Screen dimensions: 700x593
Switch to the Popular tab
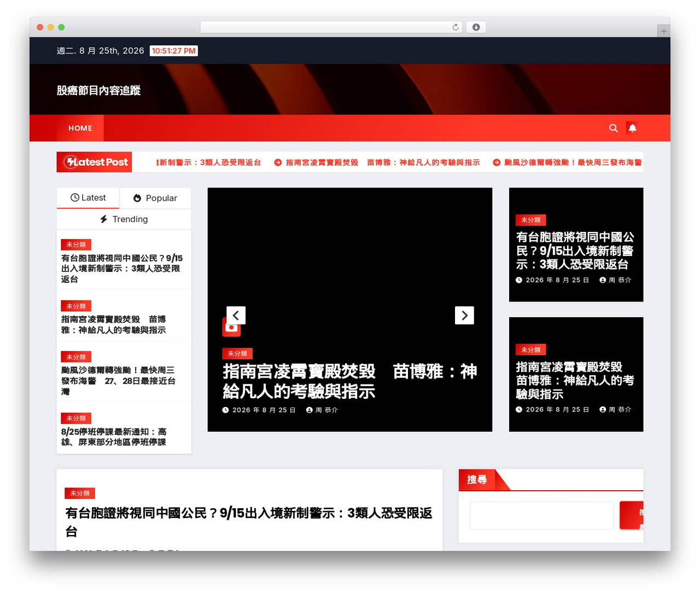[x=155, y=198]
